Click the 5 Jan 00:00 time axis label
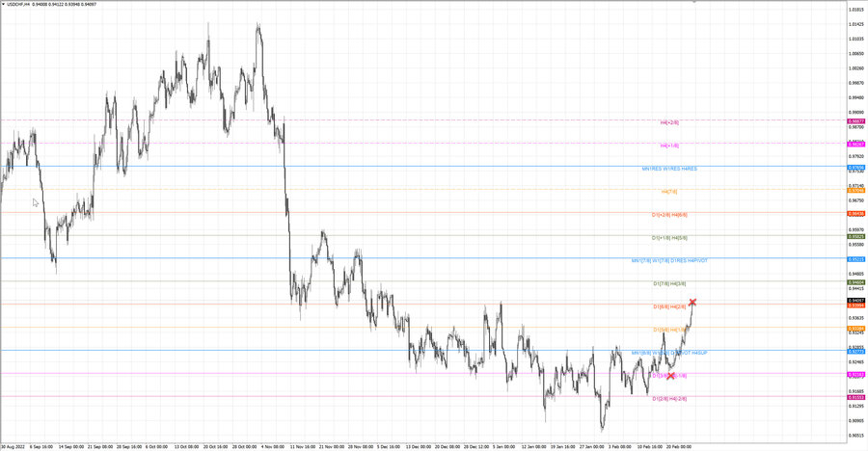Image resolution: width=868 pixels, height=451 pixels. click(503, 446)
